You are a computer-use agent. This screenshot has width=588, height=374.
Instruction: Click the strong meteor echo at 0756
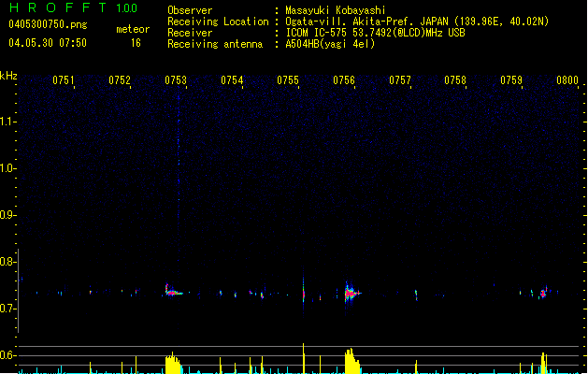point(351,293)
